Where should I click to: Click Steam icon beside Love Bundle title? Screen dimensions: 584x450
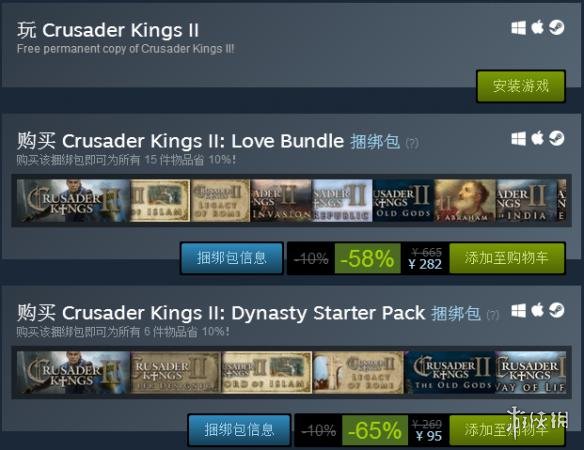click(556, 138)
